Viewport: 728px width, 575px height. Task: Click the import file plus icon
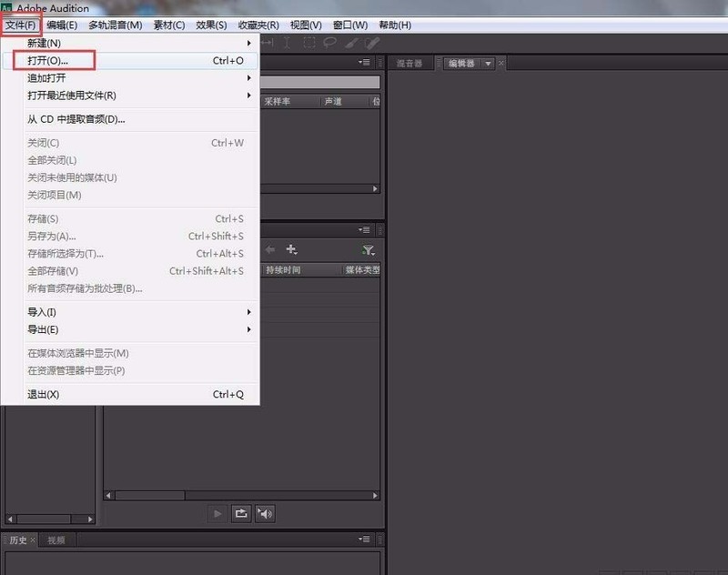[x=290, y=248]
